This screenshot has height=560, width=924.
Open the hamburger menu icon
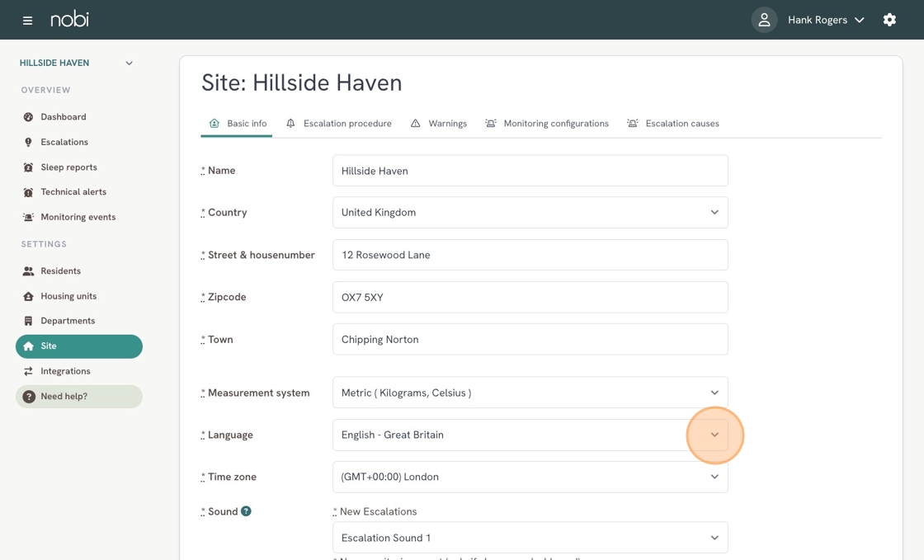point(27,20)
